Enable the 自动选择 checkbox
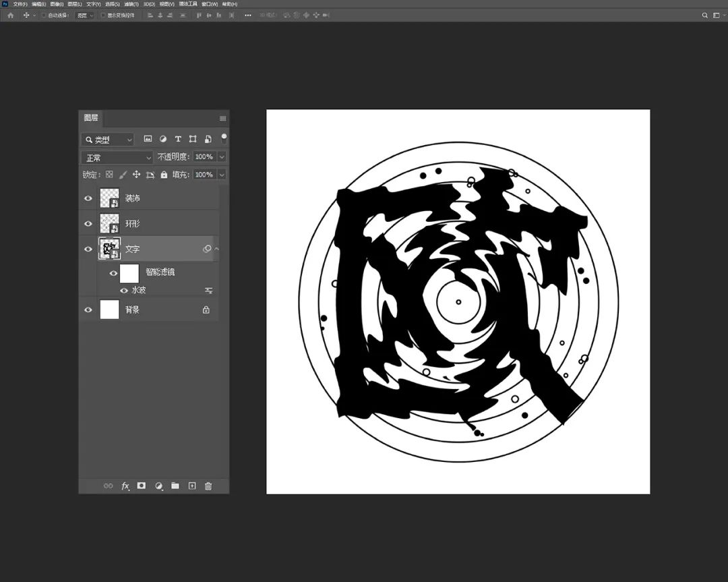This screenshot has height=582, width=728. (x=44, y=15)
